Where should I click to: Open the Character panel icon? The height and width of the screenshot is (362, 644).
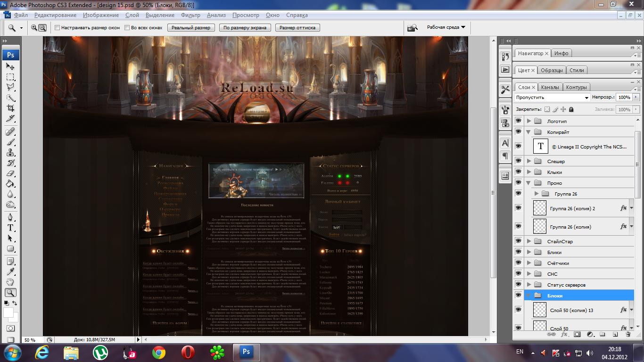[505, 143]
